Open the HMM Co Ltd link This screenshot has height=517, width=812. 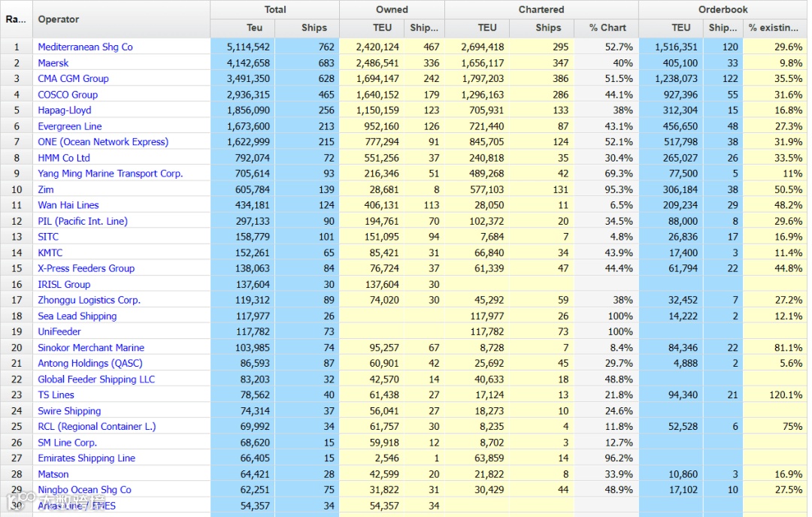pos(64,158)
